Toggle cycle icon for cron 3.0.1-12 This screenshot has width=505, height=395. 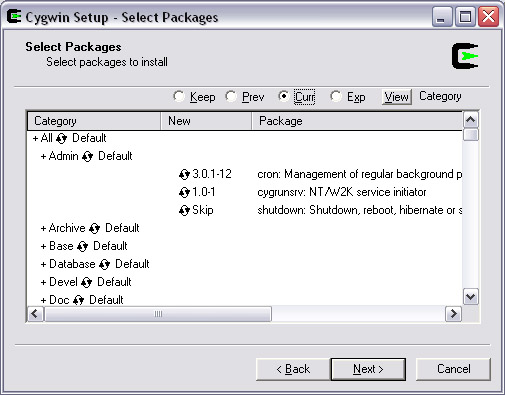(x=184, y=174)
